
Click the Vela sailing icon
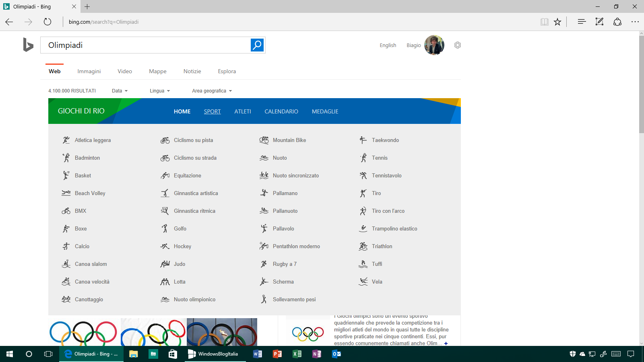pyautogui.click(x=363, y=282)
